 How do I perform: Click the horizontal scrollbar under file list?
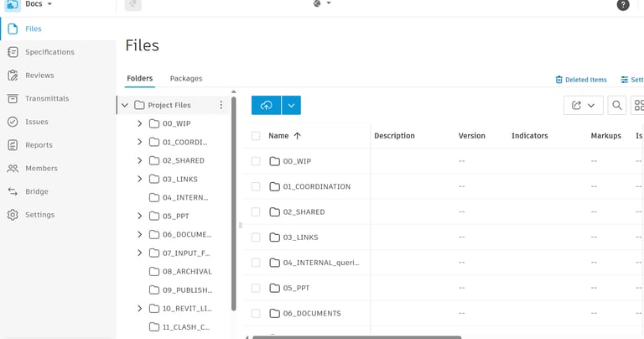click(x=356, y=336)
